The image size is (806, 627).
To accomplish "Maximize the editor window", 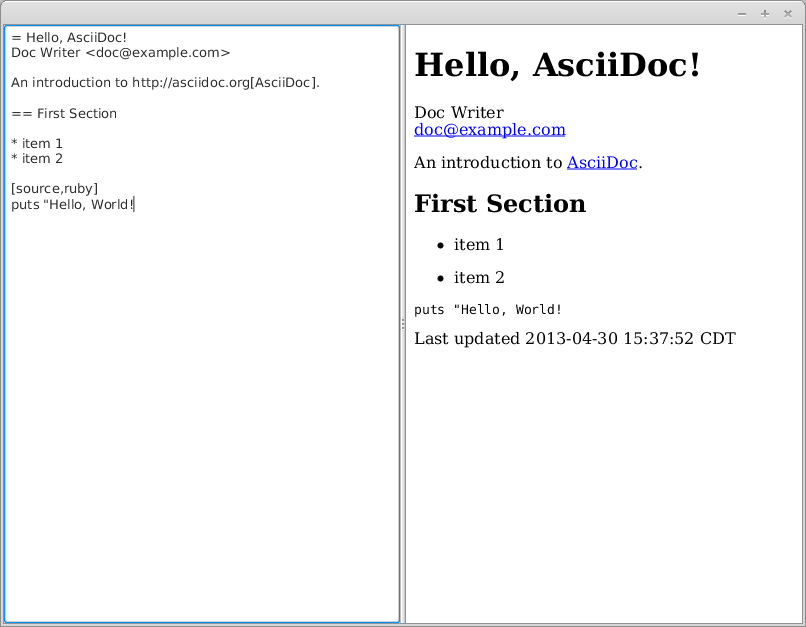I will click(x=765, y=14).
